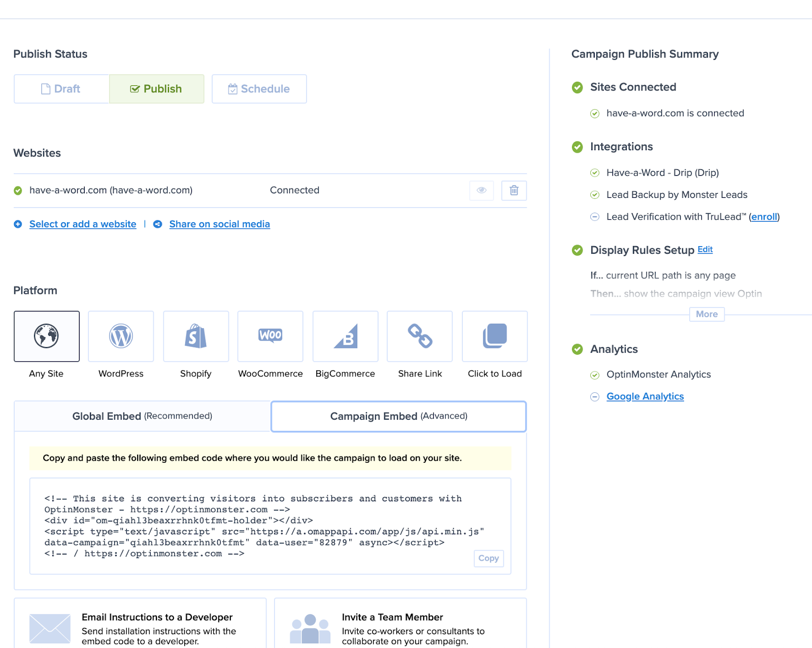Click the check icon beside have-a-word.com is connected

coord(595,114)
